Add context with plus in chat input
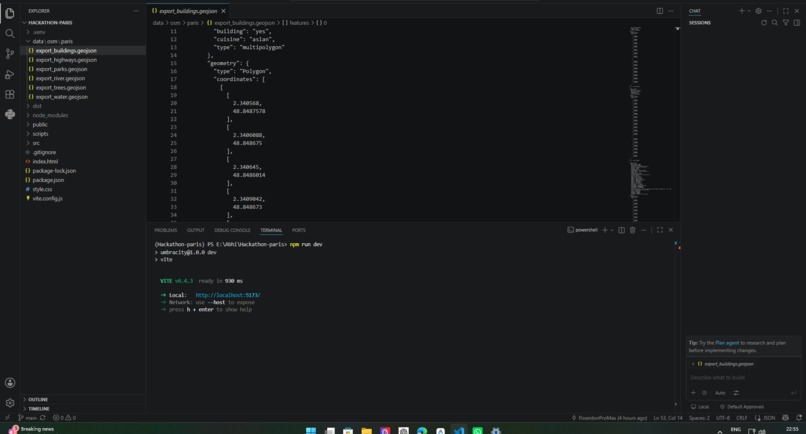The image size is (806, 434). click(693, 393)
